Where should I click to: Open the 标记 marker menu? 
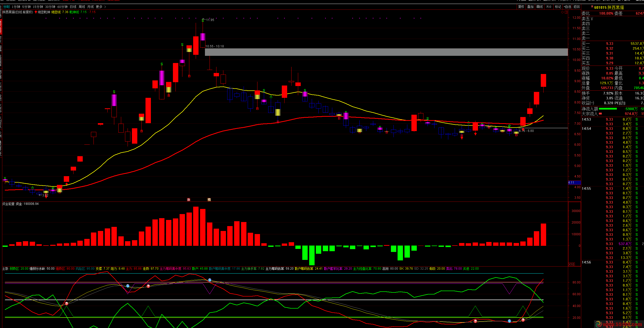point(558,7)
